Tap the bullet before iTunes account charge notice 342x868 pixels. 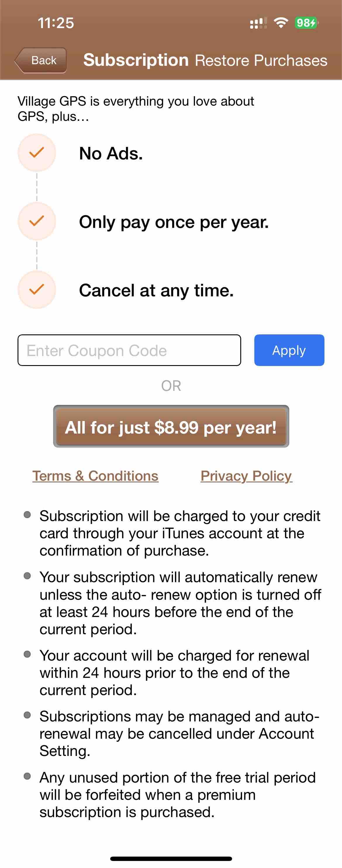27,515
